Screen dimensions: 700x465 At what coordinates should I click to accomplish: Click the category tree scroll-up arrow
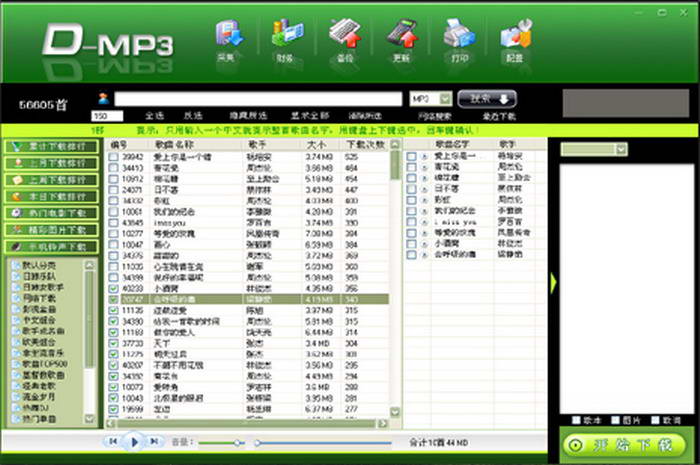tap(89, 265)
